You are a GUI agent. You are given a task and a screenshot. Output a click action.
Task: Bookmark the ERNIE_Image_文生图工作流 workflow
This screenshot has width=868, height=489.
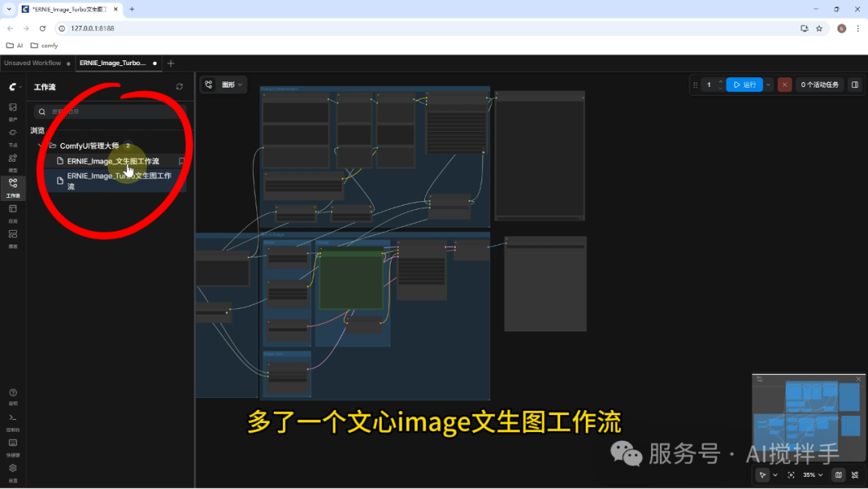182,161
